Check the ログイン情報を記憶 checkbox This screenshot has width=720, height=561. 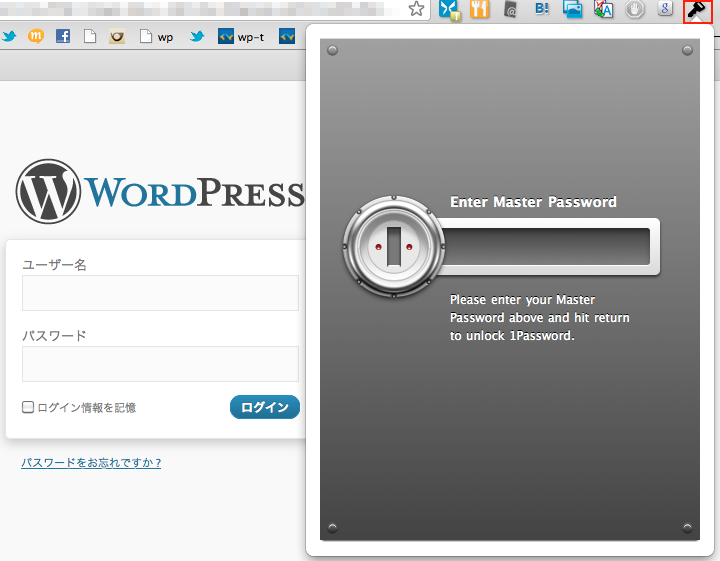click(28, 407)
